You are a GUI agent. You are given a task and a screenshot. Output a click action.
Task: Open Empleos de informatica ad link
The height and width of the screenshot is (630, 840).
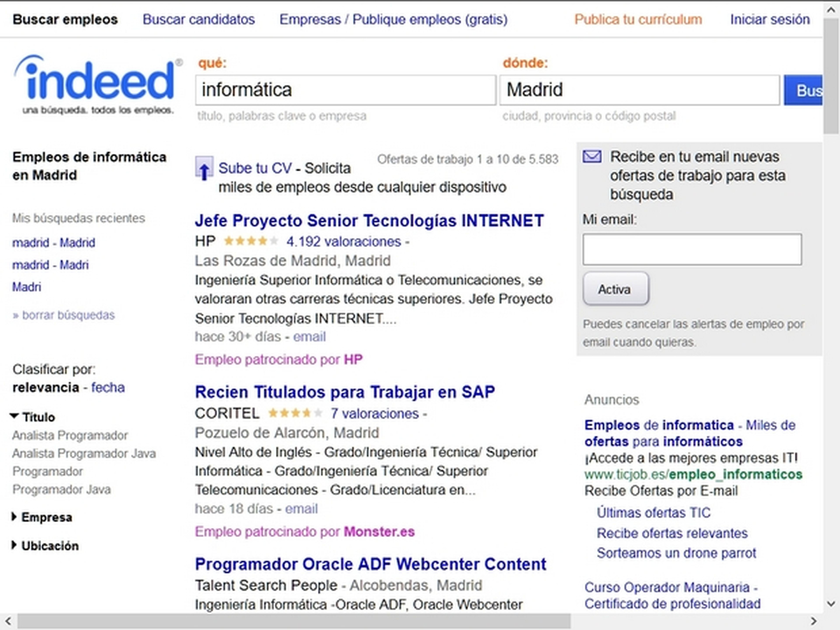(x=690, y=433)
